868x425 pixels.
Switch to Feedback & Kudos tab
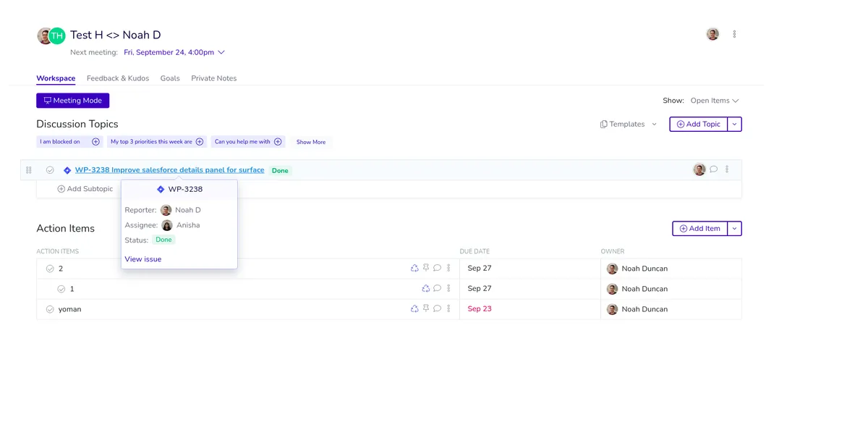[x=118, y=78]
